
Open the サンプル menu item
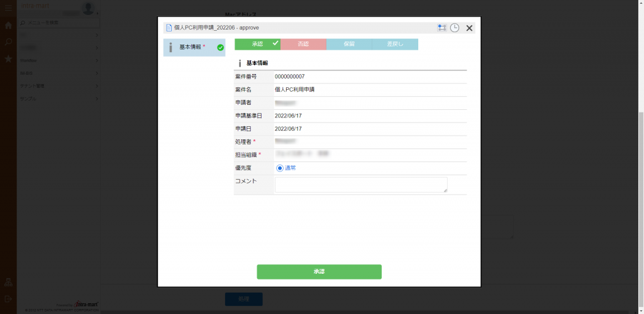58,99
